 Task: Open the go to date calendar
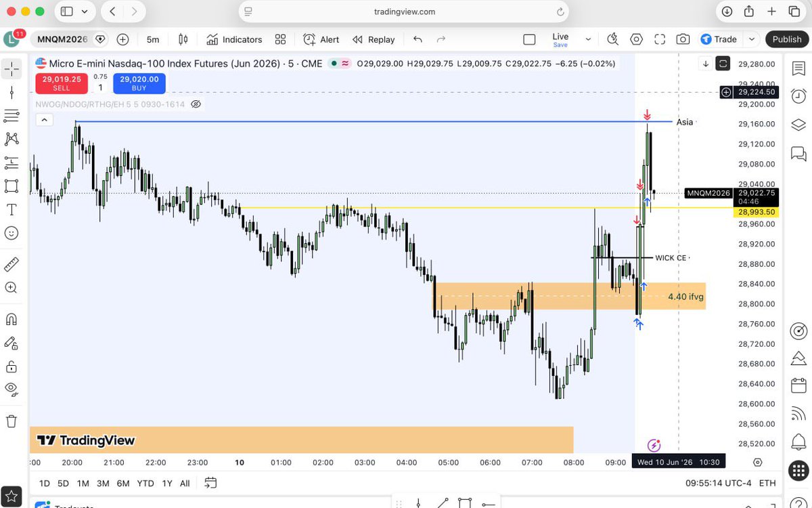(210, 483)
